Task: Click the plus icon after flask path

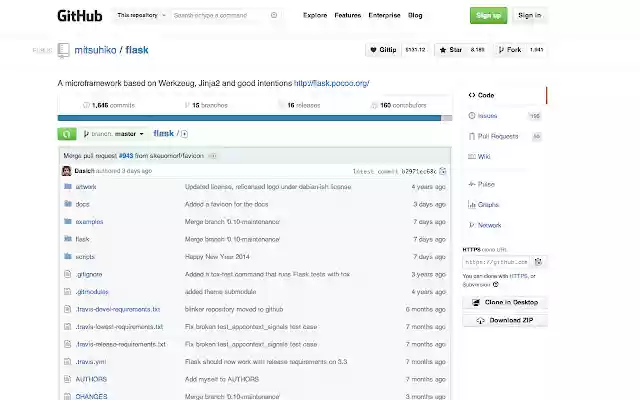Action: (x=184, y=134)
